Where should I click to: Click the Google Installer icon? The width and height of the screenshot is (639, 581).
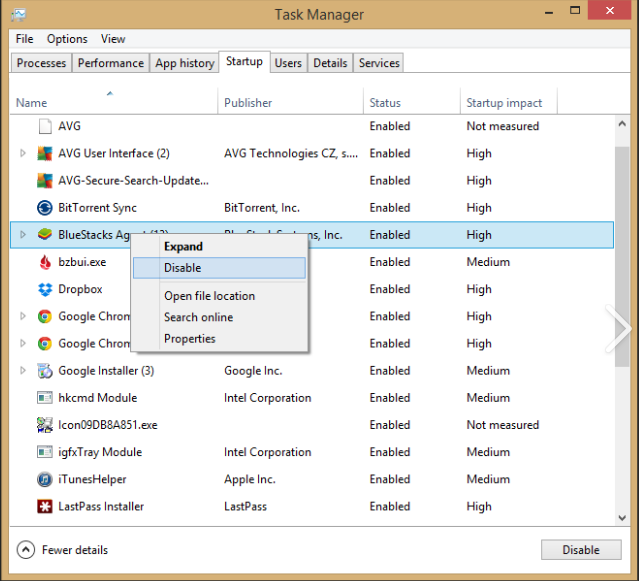point(44,371)
